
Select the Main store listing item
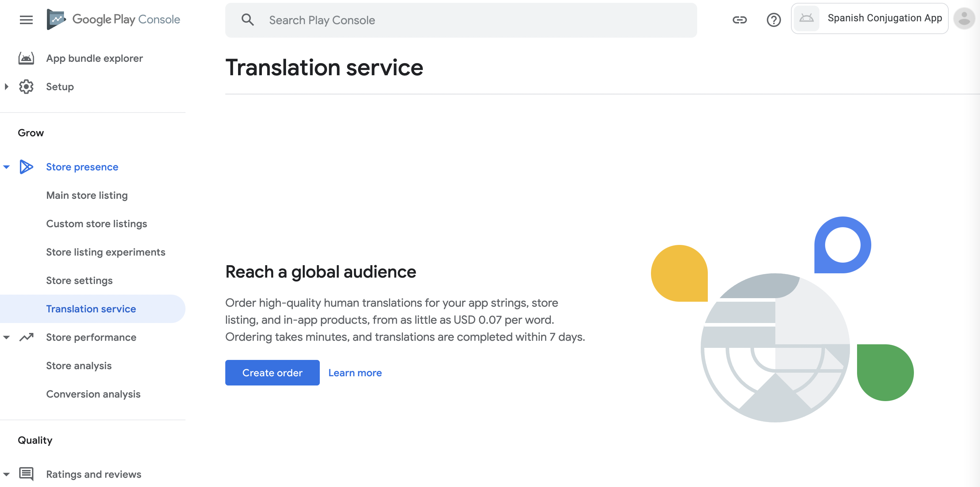(x=87, y=195)
